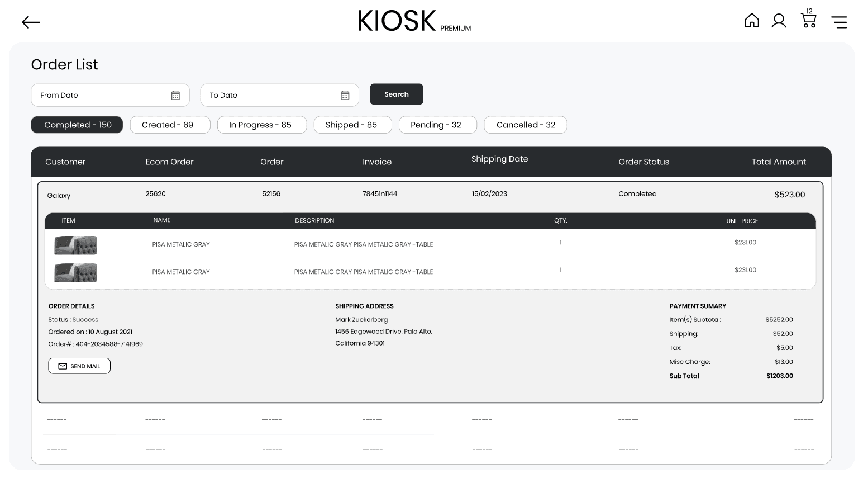
Task: Go to the home page icon
Action: tap(752, 21)
